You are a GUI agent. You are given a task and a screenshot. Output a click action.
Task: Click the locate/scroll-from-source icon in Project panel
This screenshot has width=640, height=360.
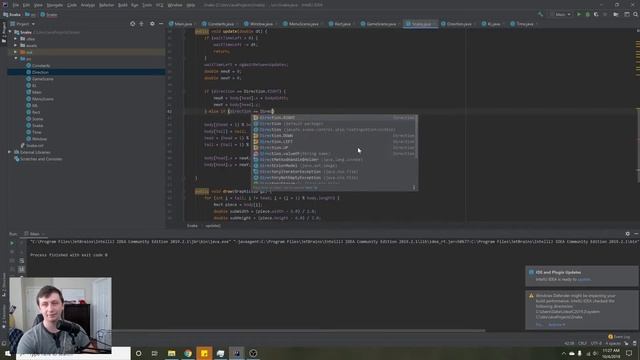coord(133,24)
